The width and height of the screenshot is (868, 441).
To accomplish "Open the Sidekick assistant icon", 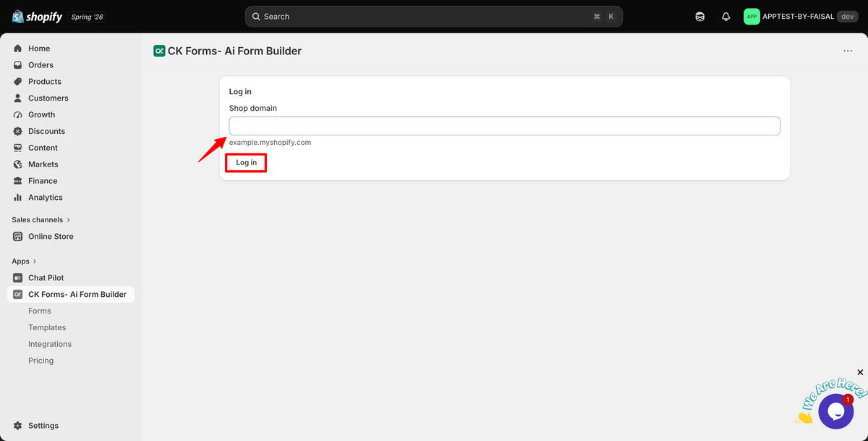I will coord(699,17).
